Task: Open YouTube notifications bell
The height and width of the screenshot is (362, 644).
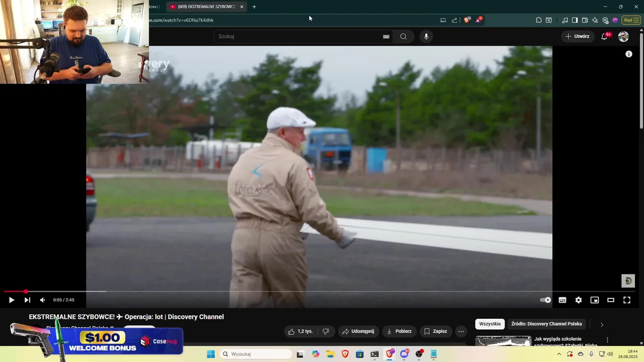Action: click(605, 36)
